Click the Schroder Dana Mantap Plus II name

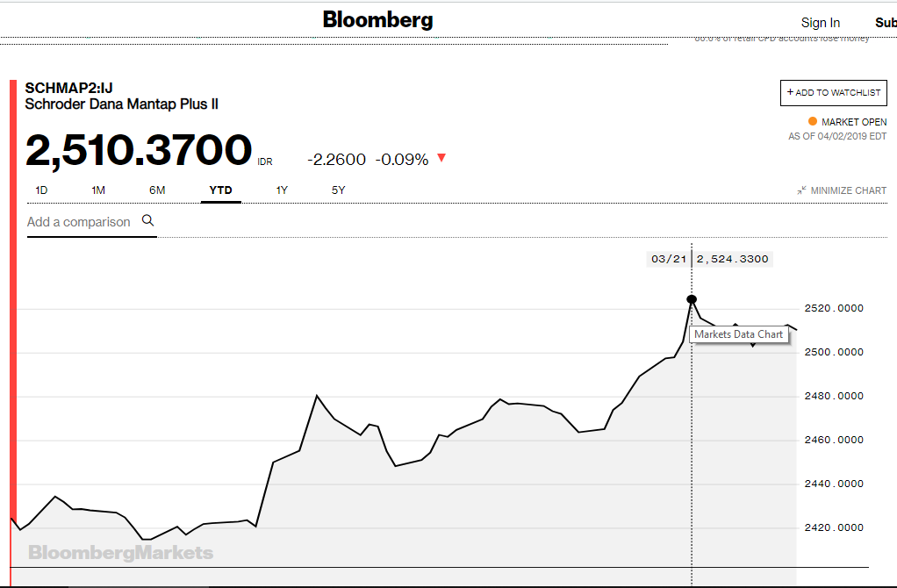tap(121, 104)
